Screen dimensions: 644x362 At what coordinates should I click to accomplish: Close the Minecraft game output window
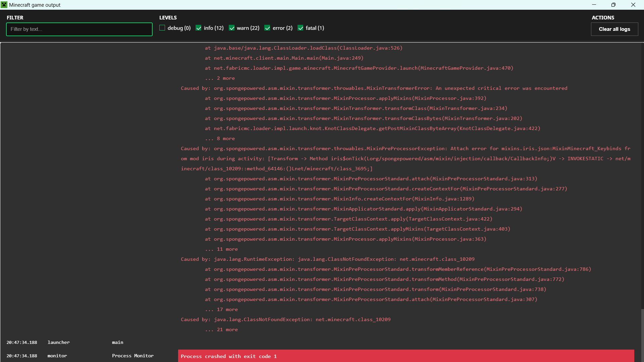pos(633,5)
